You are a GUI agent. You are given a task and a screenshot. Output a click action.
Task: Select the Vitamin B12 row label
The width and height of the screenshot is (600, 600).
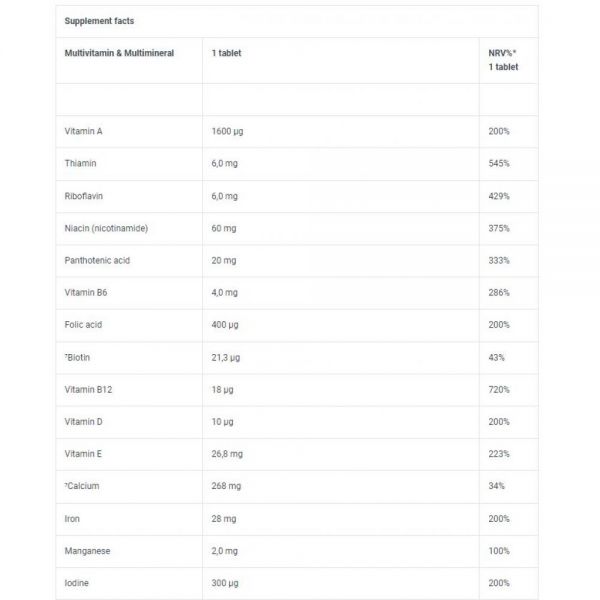tap(88, 389)
